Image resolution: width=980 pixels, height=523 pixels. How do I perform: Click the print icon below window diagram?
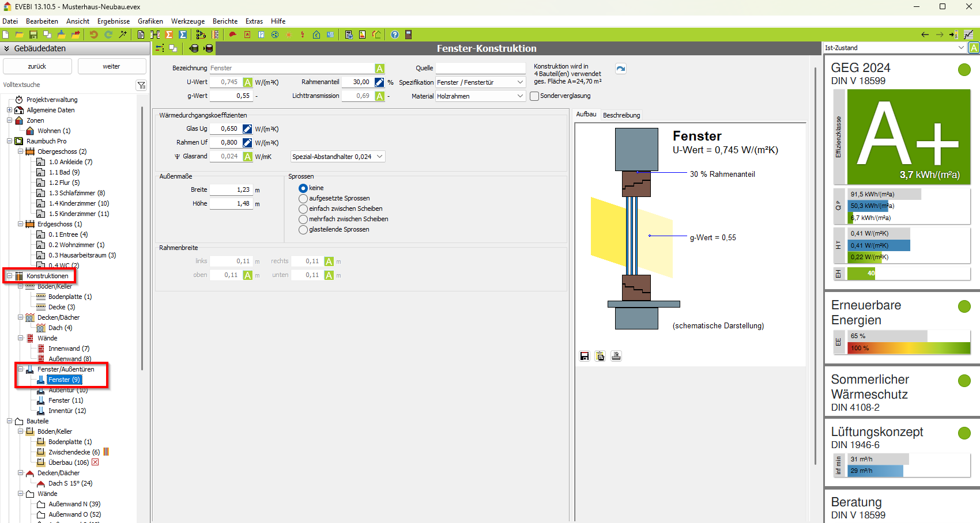pos(616,356)
